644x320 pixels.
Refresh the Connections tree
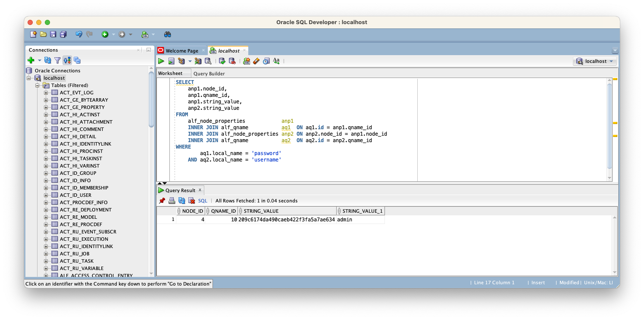pos(48,60)
